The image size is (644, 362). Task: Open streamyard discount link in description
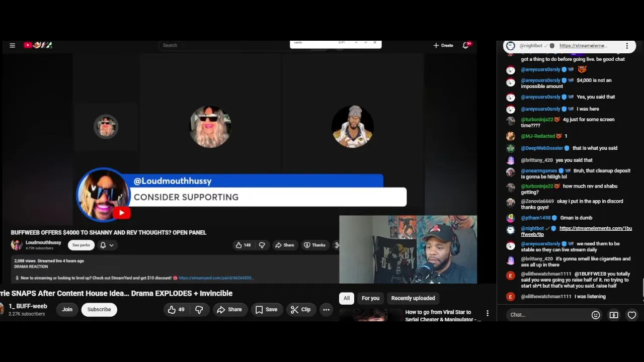click(x=216, y=278)
